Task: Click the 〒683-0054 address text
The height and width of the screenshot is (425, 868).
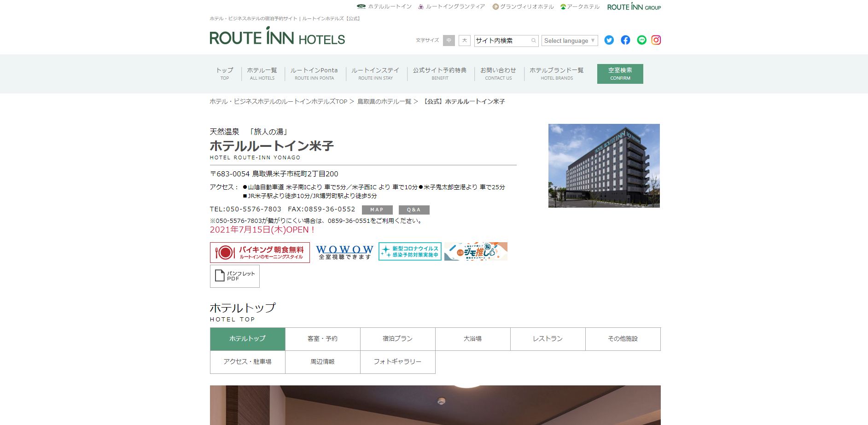Action: 274,174
